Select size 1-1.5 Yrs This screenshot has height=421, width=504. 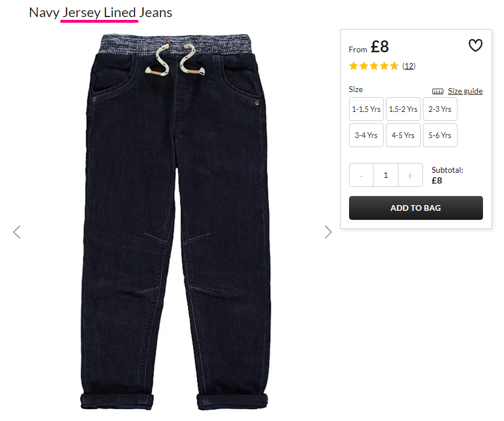pyautogui.click(x=366, y=109)
